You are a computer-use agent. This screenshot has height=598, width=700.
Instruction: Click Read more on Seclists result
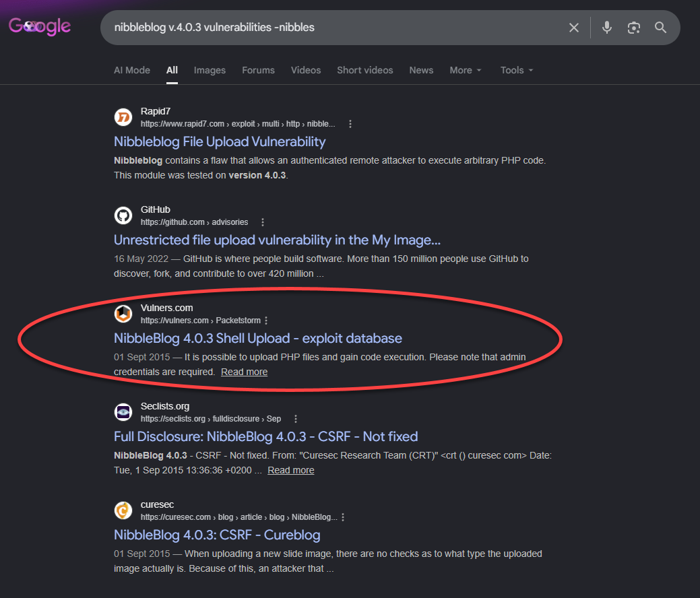tap(291, 470)
